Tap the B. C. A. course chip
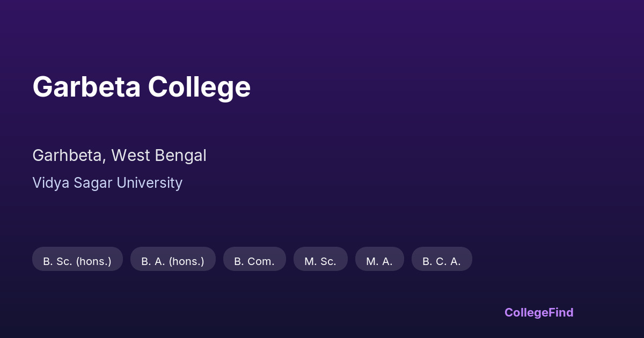This screenshot has width=644, height=338. point(442,261)
